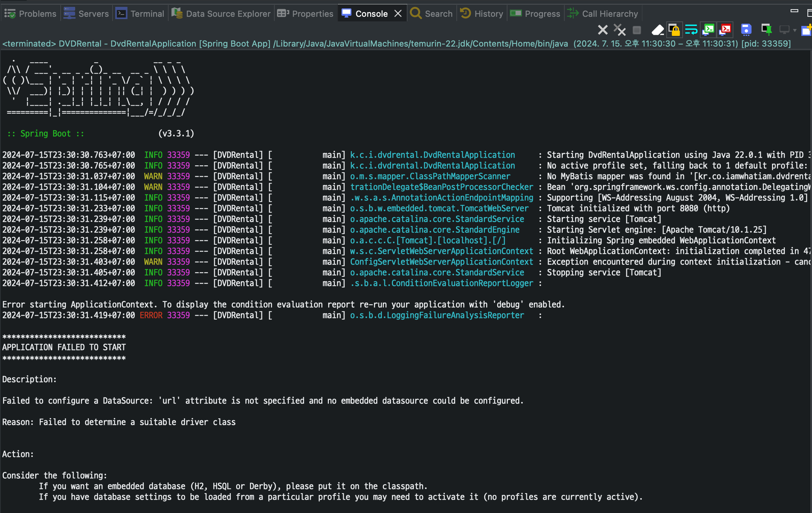Click the DvdRentalApplication logger link
Image resolution: width=812 pixels, height=513 pixels.
[x=432, y=155]
